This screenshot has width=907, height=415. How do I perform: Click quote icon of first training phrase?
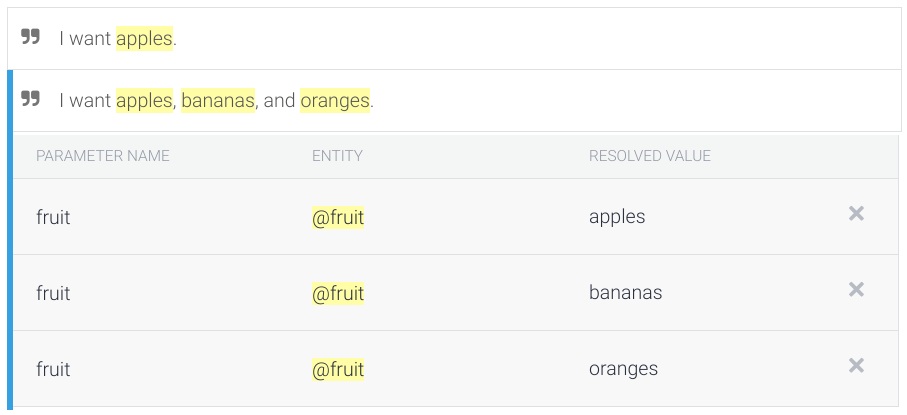(x=31, y=38)
